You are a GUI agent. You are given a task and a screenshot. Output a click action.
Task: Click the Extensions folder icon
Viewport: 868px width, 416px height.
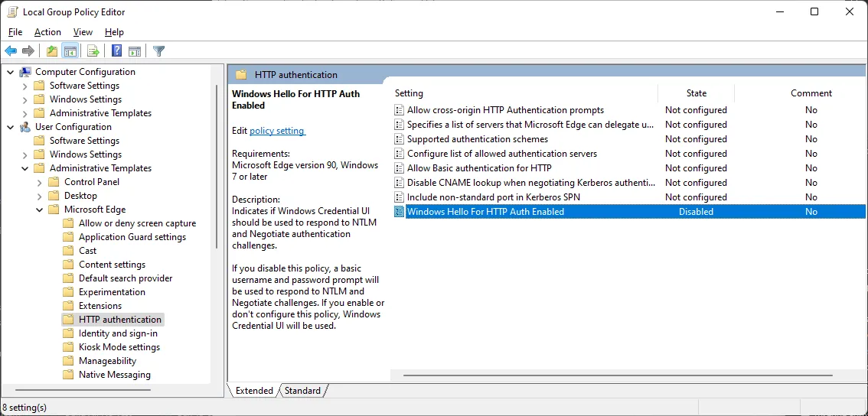(x=68, y=306)
